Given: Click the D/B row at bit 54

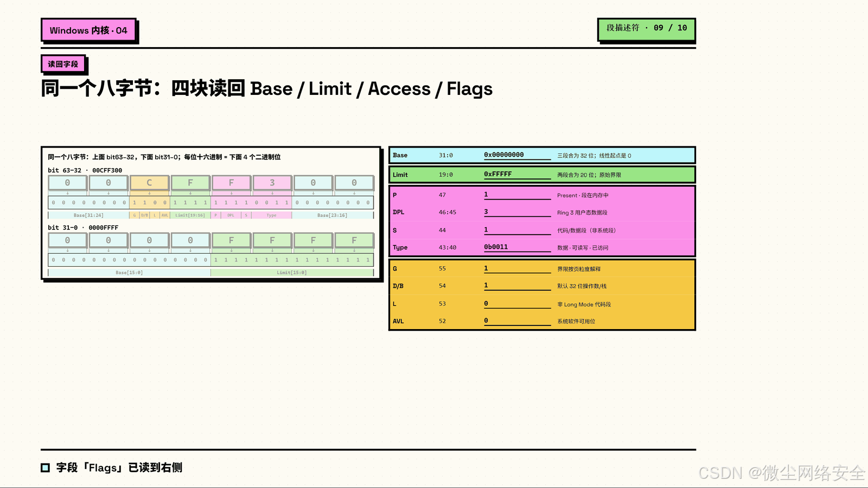Looking at the screenshot, I should tap(542, 286).
